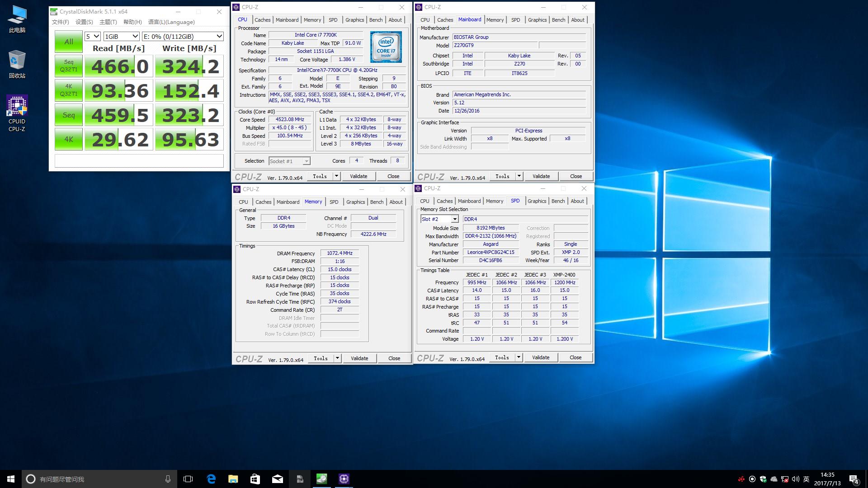Open the Windows Store taskbar icon
This screenshot has height=488, width=868.
click(x=255, y=479)
